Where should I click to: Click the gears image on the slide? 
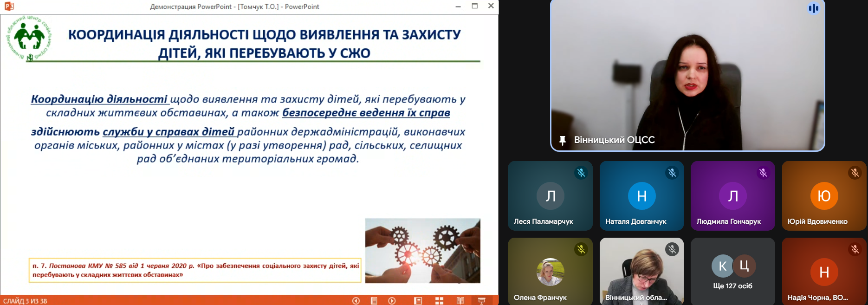pyautogui.click(x=422, y=251)
